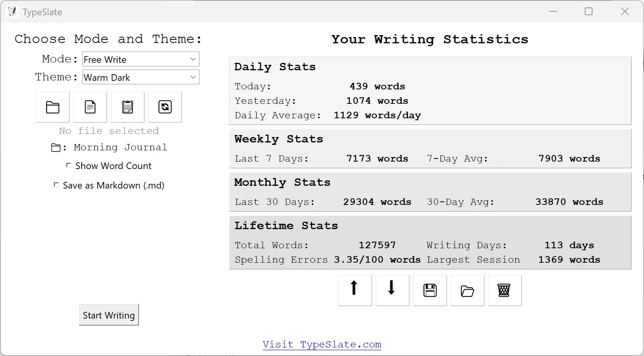Click the 33870 words 30-day average
Image resolution: width=644 pixels, height=356 pixels.
click(569, 202)
